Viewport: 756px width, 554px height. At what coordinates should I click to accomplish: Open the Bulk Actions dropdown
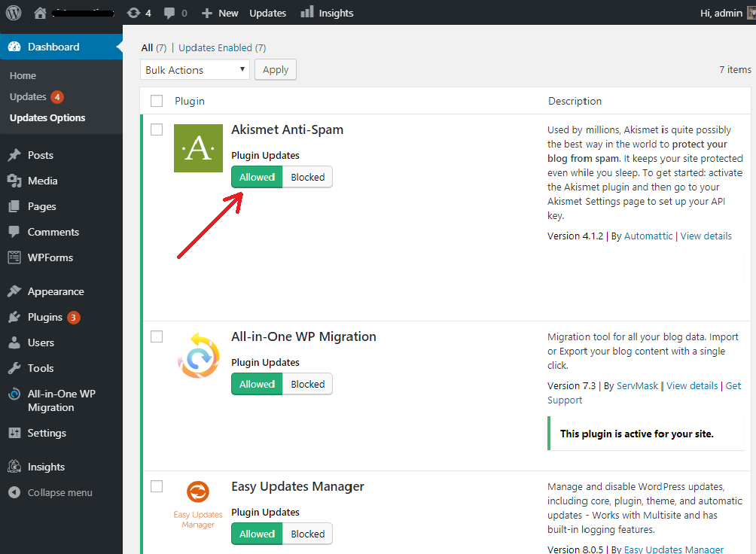tap(195, 69)
